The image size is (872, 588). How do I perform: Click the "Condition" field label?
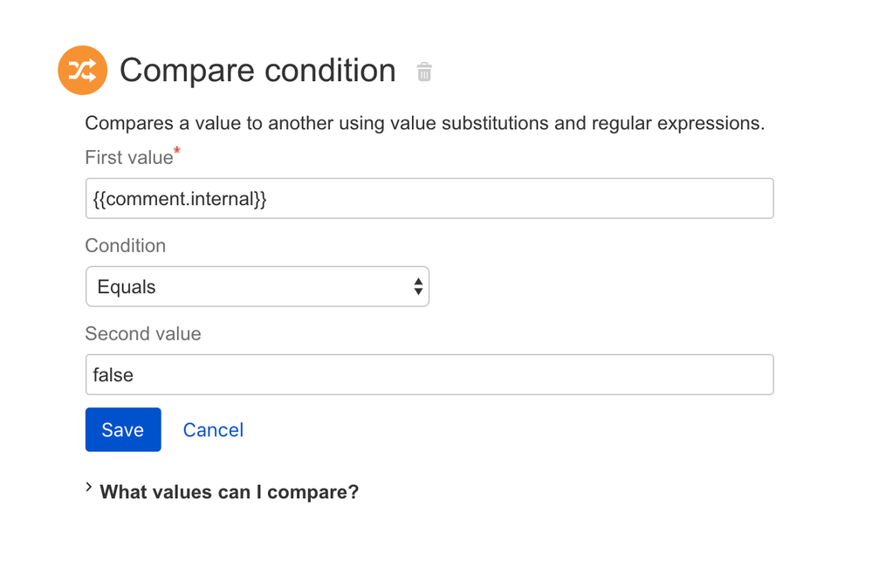(126, 246)
